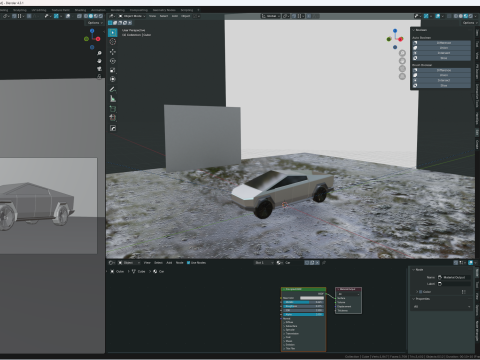480x360 pixels.
Task: Open the Options dropdown in main viewport
Action: tap(469, 23)
